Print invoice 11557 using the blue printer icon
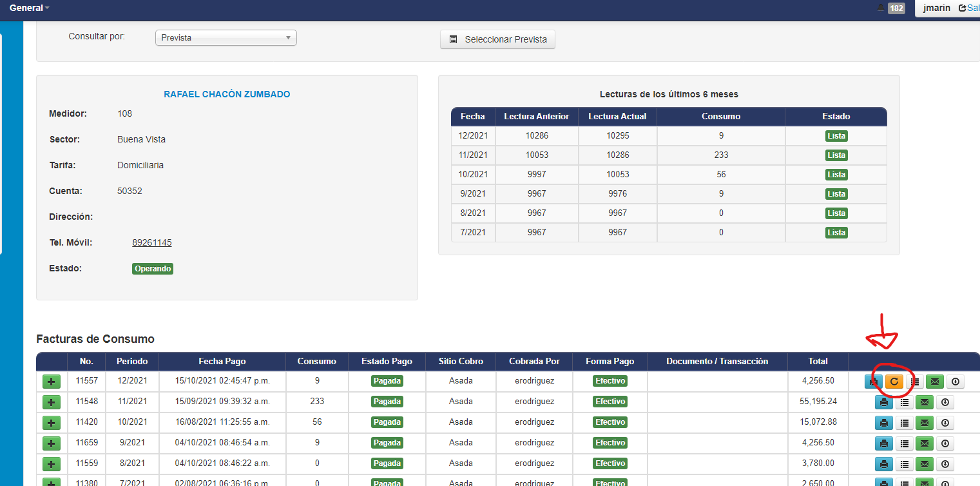The height and width of the screenshot is (486, 980). (874, 382)
